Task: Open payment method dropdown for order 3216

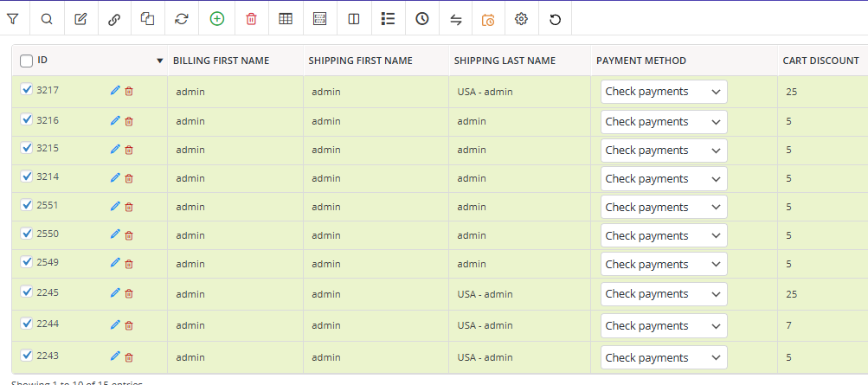Action: tap(664, 122)
